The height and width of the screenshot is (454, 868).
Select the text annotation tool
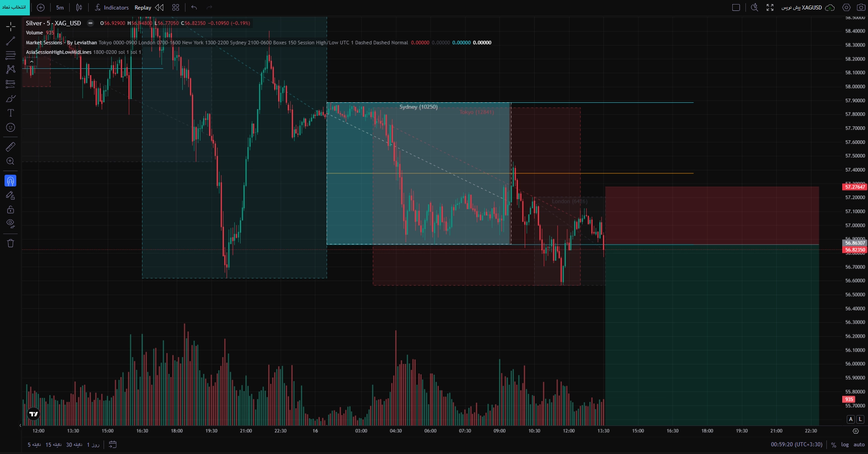point(10,113)
